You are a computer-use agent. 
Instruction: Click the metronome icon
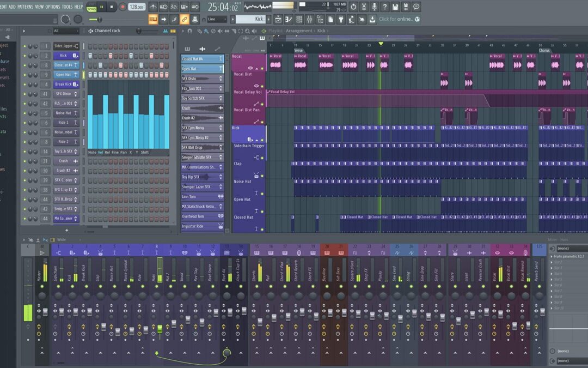(x=153, y=7)
